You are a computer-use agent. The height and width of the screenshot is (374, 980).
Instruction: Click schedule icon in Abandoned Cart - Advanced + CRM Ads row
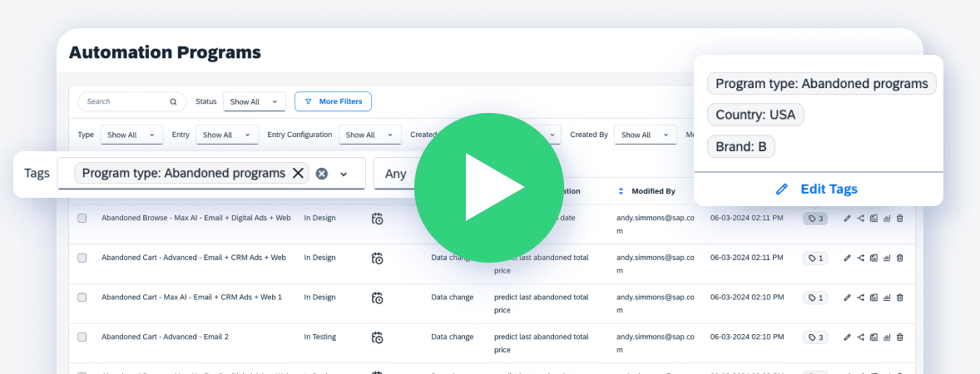pos(377,258)
